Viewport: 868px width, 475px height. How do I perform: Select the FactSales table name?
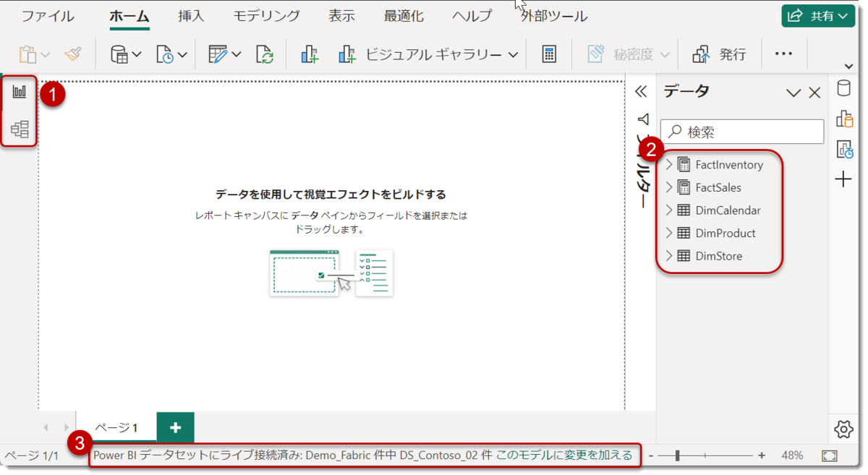click(718, 187)
